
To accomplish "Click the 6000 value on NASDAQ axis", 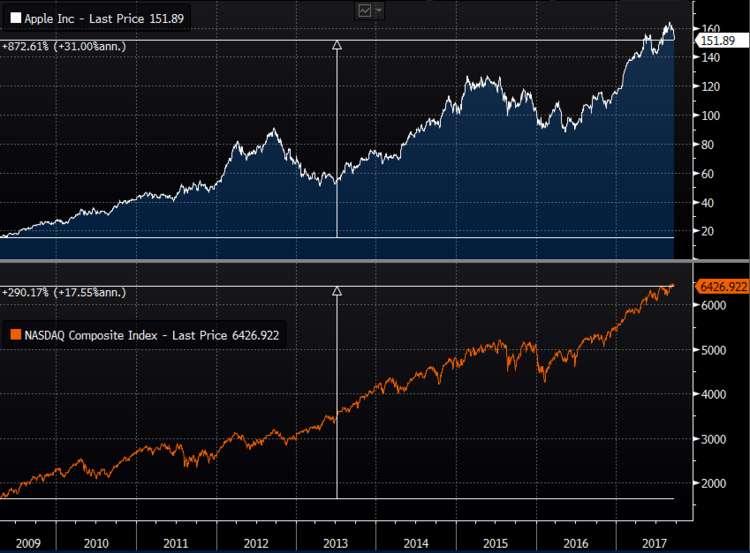I will [714, 305].
